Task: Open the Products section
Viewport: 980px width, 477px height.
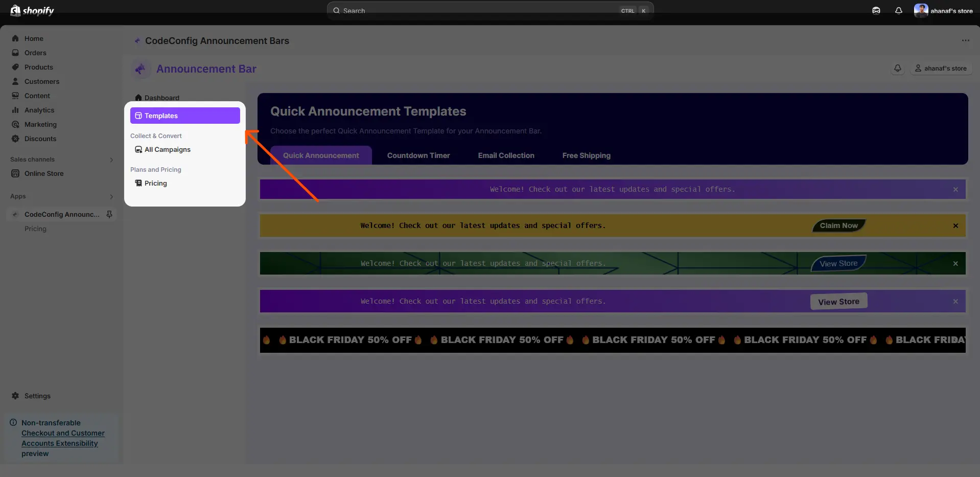Action: tap(38, 67)
